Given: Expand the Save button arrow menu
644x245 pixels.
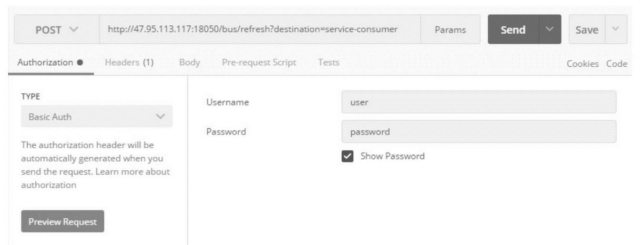Looking at the screenshot, I should pos(615,30).
